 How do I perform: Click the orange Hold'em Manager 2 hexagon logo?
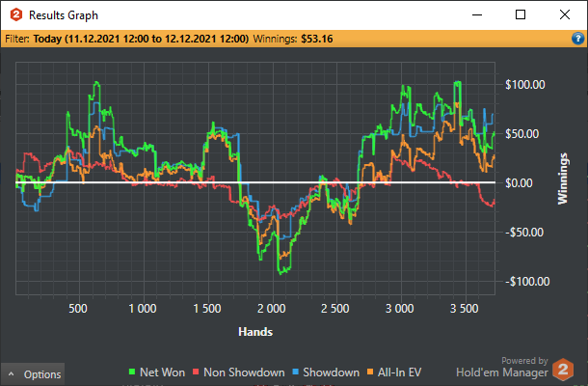tap(563, 370)
